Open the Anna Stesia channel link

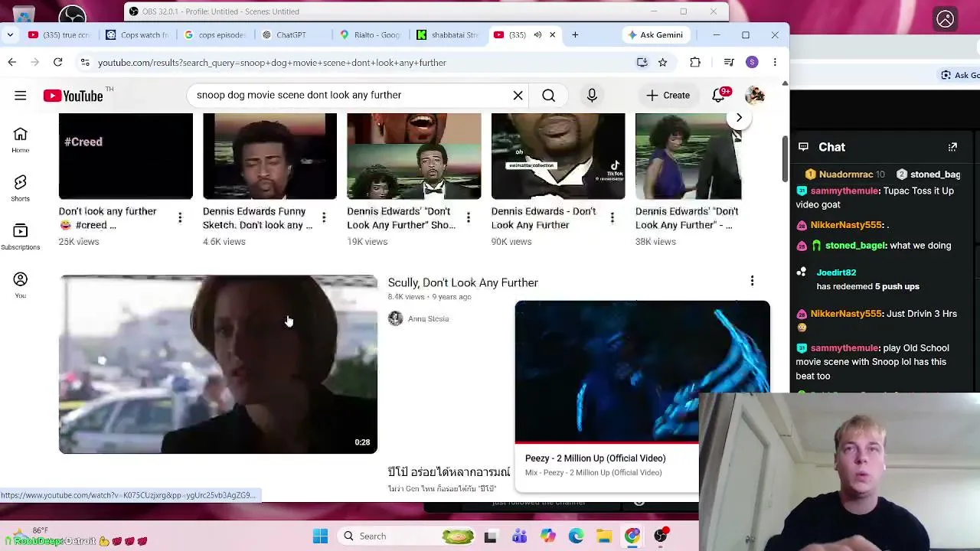coord(428,318)
